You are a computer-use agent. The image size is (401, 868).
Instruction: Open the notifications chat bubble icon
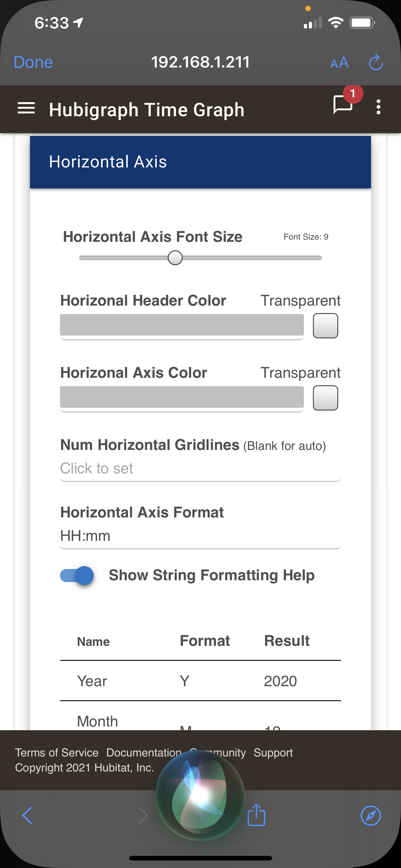[343, 105]
